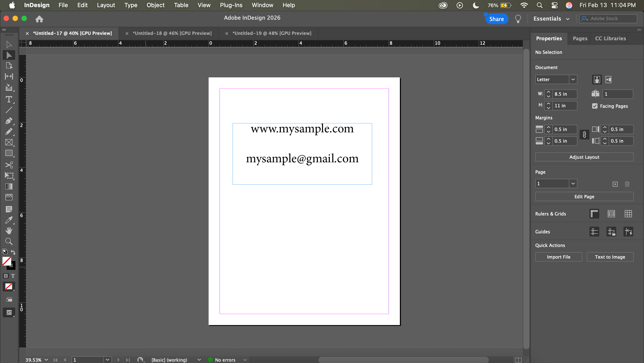
Task: Click the Adjust Layout button
Action: pos(584,157)
